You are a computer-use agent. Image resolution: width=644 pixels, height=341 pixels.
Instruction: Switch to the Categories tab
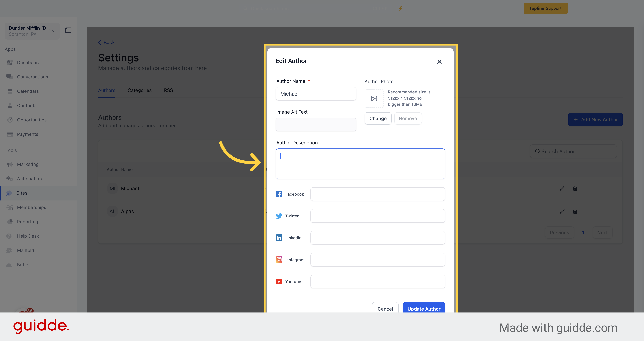(140, 90)
